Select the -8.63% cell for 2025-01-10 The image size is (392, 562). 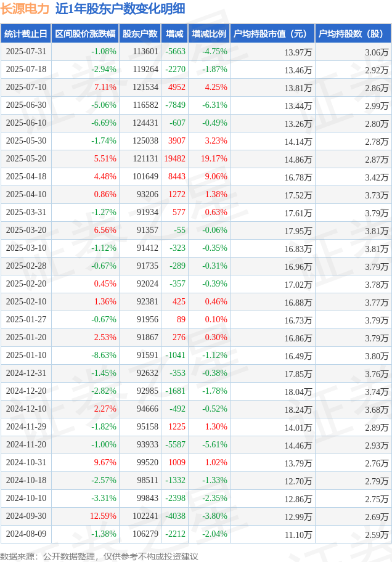click(x=104, y=355)
